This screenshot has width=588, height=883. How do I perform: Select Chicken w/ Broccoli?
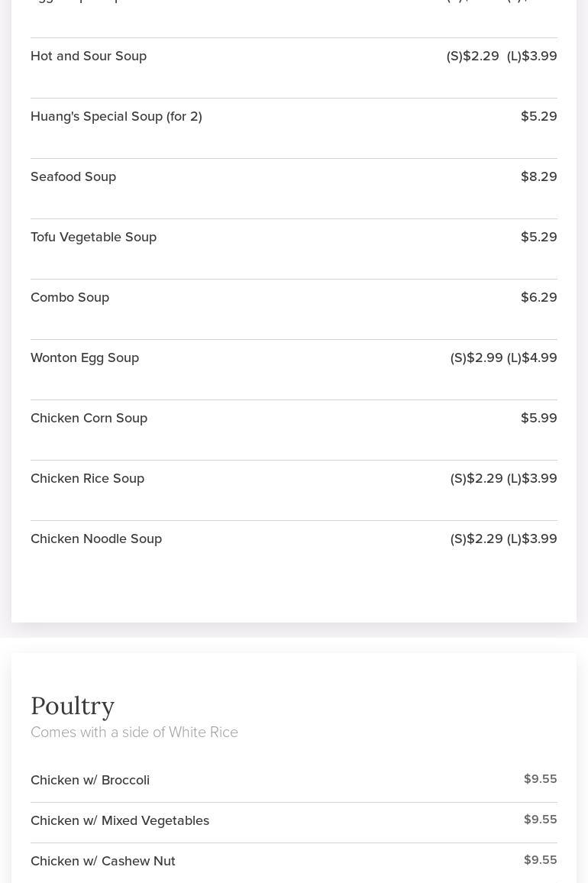click(90, 780)
